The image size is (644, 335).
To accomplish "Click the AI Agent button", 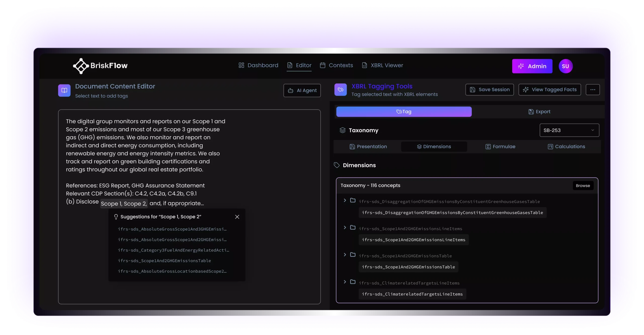I will (302, 90).
